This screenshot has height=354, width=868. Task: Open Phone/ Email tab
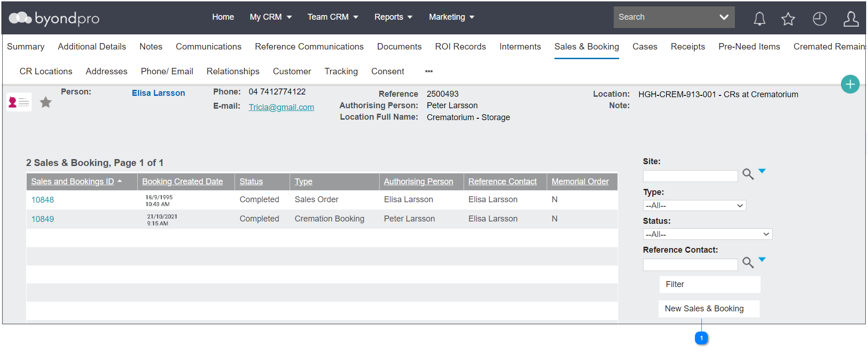pyautogui.click(x=167, y=72)
